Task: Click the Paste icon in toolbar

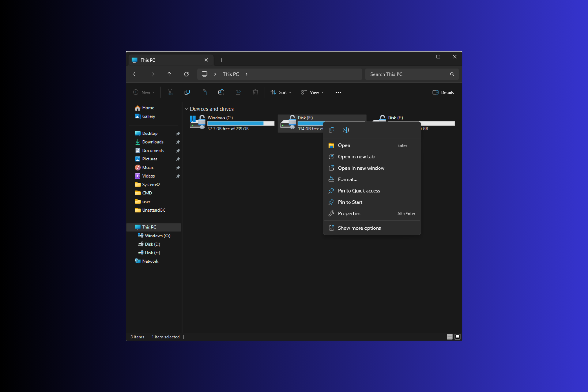Action: click(204, 92)
